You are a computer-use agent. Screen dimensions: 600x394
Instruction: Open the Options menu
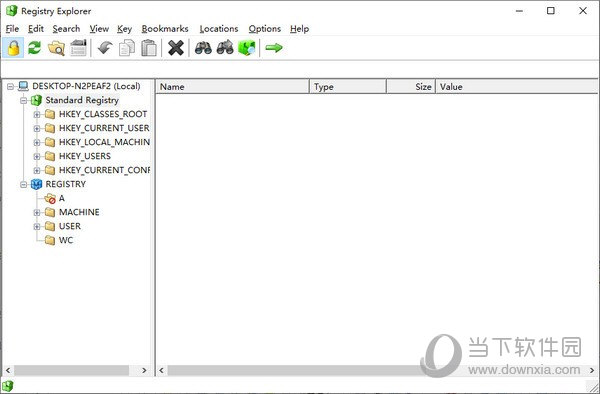pos(264,29)
